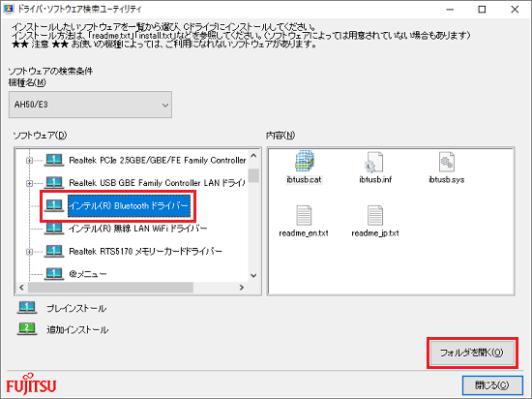The image size is (532, 399).
Task: Select Realtek USB GBE Family Controller LAN entry
Action: pos(157,183)
